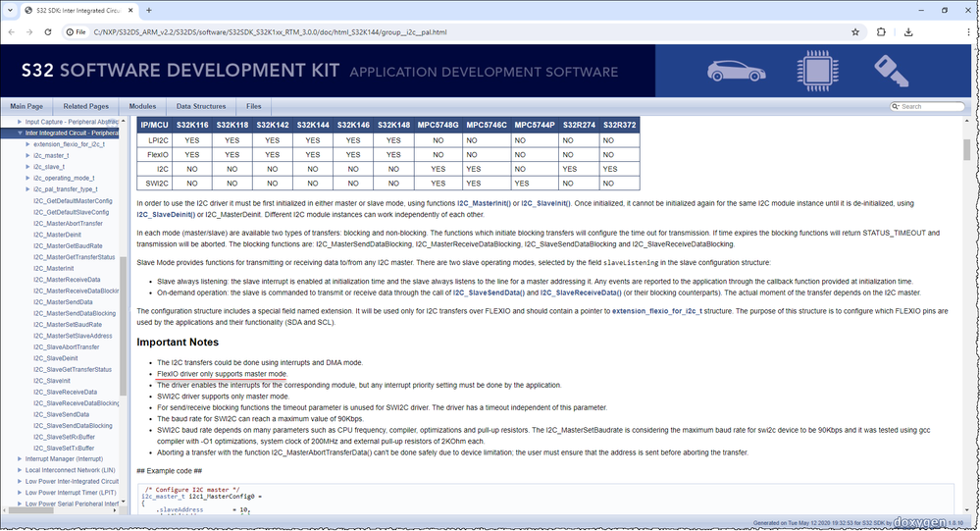The height and width of the screenshot is (531, 980).
Task: Select I2C_GetDefaultSlaveConfig in the tree
Action: coord(72,212)
